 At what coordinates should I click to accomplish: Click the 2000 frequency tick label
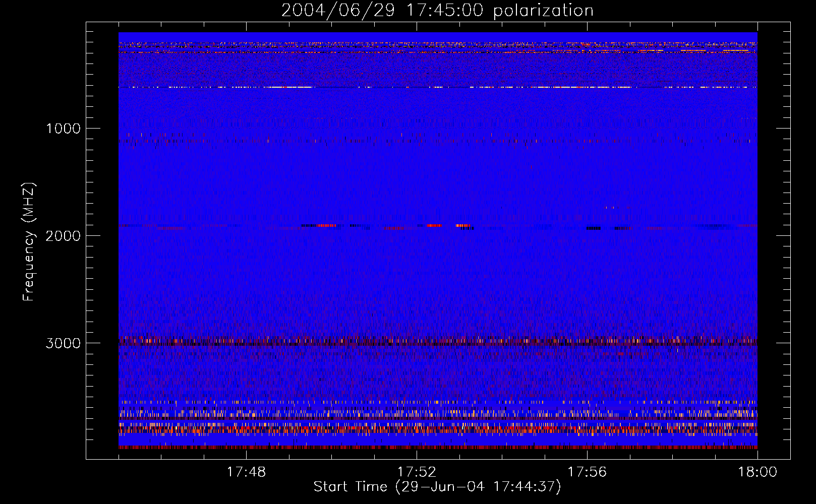63,236
